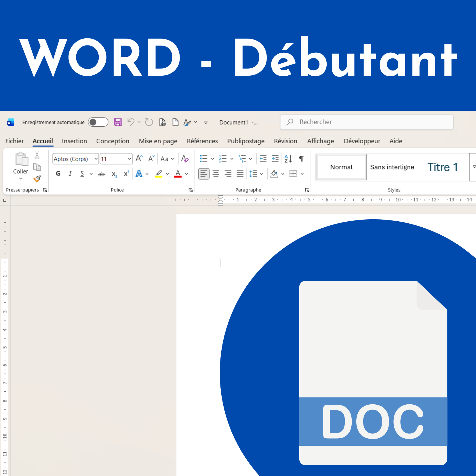This screenshot has width=476, height=476.
Task: Toggle Enregistrement automatique switch
Action: coord(98,122)
